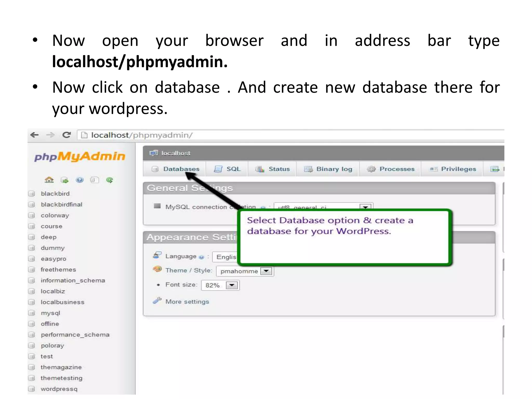
Task: Click the database icon beside blackbirdfinal
Action: point(32,204)
